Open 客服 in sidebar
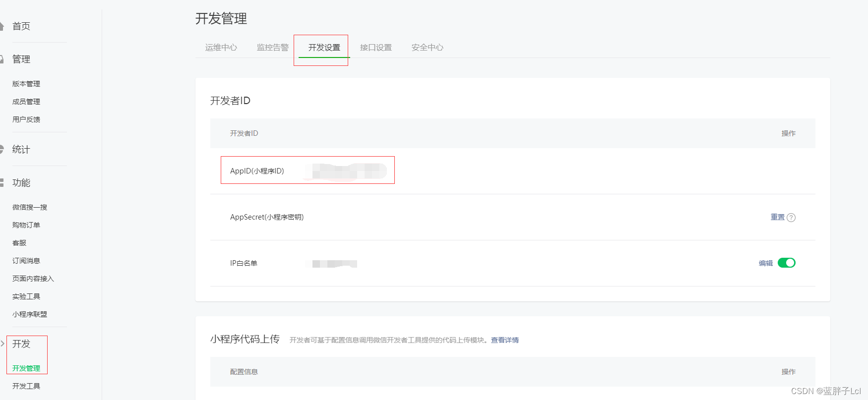This screenshot has width=868, height=400. pos(19,243)
